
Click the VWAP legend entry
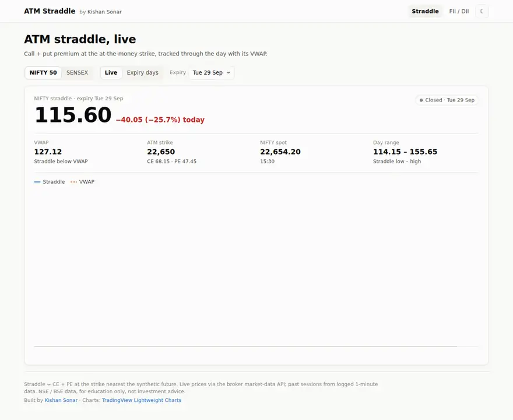[82, 181]
